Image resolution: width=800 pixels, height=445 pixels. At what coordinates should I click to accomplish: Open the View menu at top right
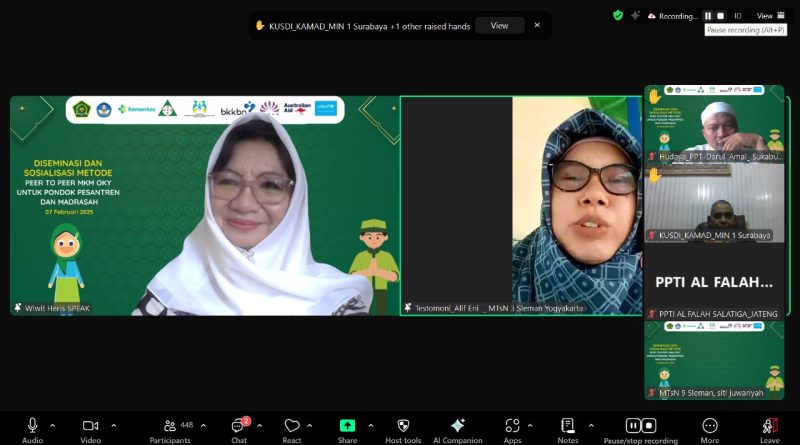point(768,16)
